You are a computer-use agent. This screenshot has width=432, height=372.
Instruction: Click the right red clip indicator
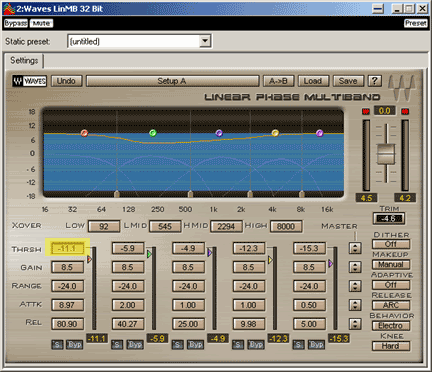click(405, 111)
